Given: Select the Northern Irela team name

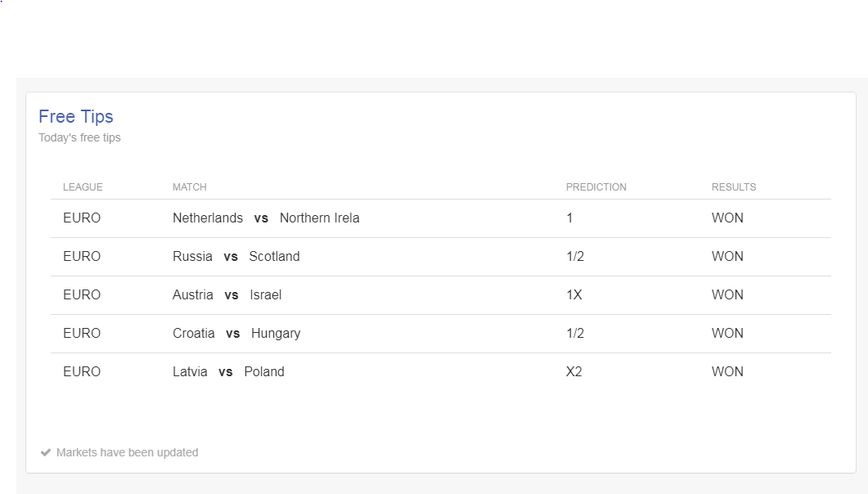Looking at the screenshot, I should point(319,218).
